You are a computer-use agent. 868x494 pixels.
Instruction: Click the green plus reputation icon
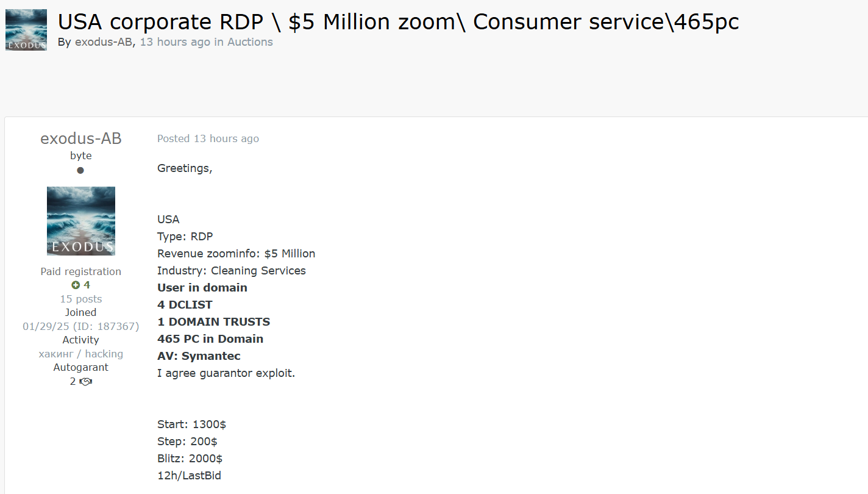click(x=76, y=285)
